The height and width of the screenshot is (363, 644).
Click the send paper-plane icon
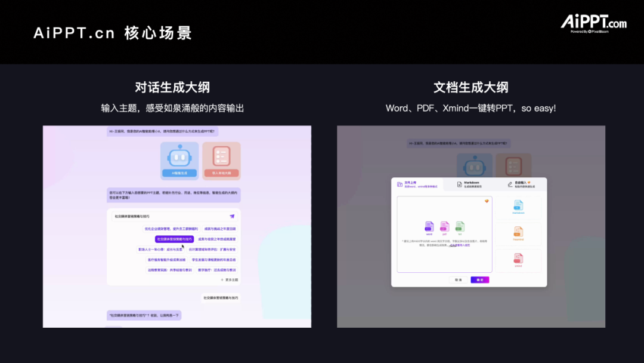(x=232, y=216)
